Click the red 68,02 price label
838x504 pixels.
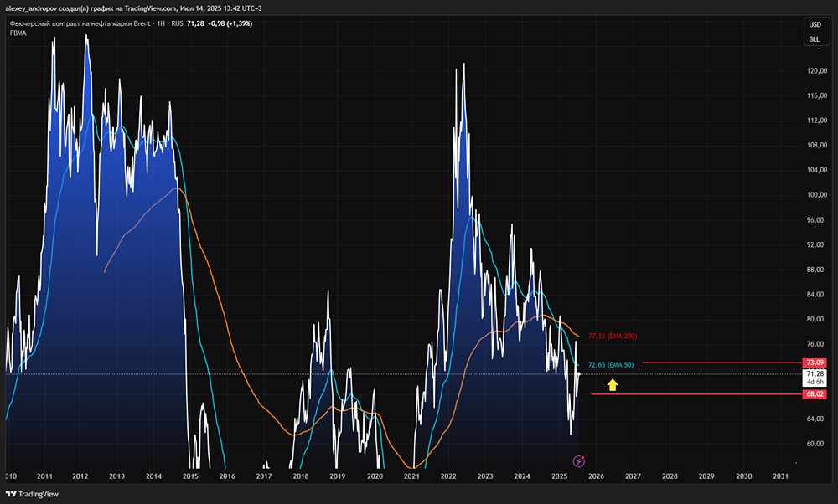click(x=815, y=394)
